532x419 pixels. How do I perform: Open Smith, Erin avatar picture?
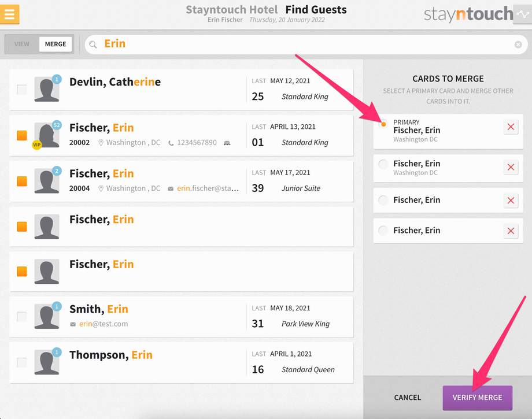[47, 316]
